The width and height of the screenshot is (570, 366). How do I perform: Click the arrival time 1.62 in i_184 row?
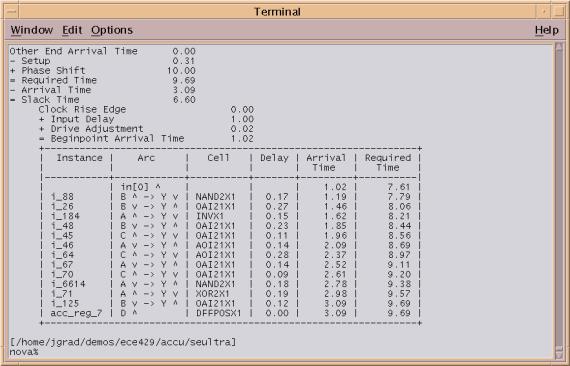click(335, 216)
